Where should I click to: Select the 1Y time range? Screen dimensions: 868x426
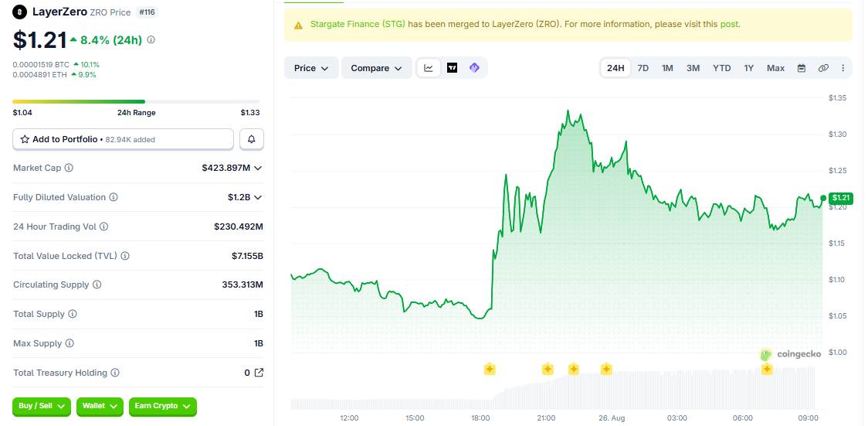[x=749, y=68]
